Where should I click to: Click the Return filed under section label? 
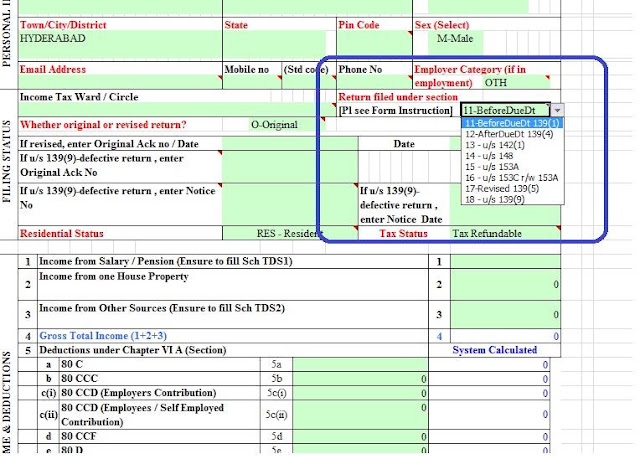click(x=398, y=97)
